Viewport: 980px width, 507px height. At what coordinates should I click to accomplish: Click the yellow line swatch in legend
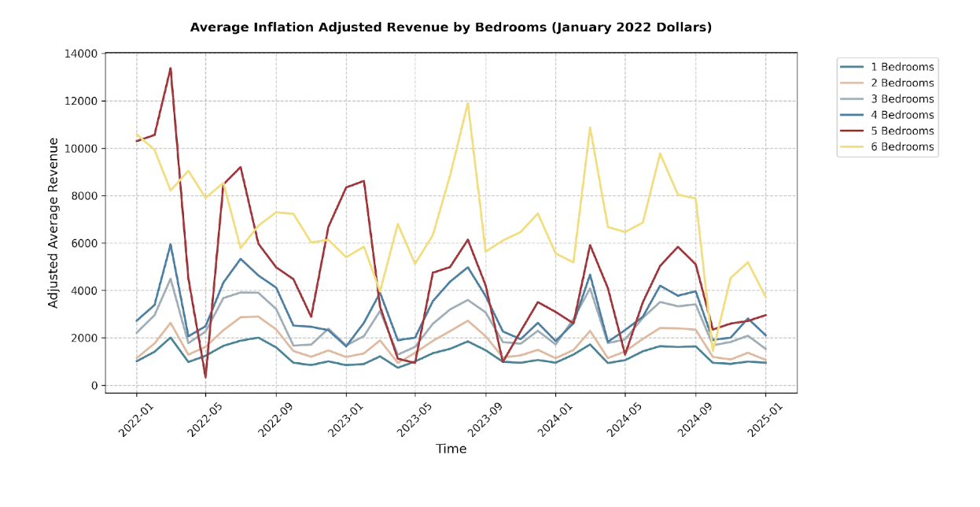[853, 147]
